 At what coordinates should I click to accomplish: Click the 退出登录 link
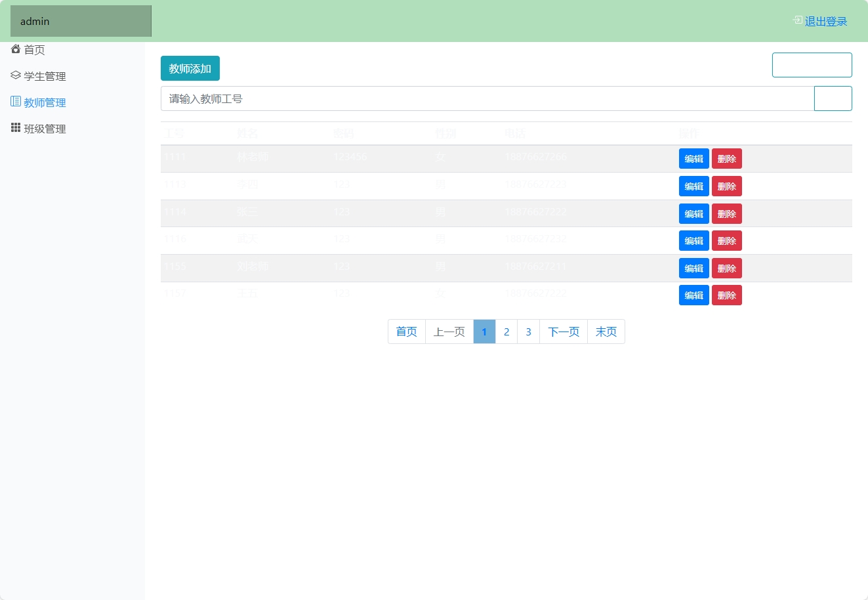[x=825, y=22]
